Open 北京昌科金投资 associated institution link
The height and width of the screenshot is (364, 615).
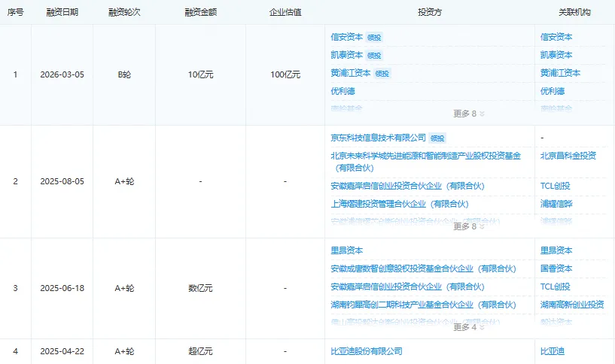point(568,156)
